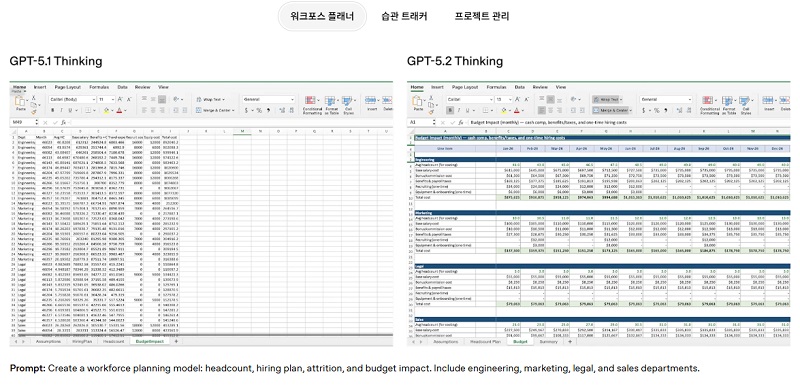Add new sheet plus in GPT-5.2 screenshot
800x387 pixels.
570,342
